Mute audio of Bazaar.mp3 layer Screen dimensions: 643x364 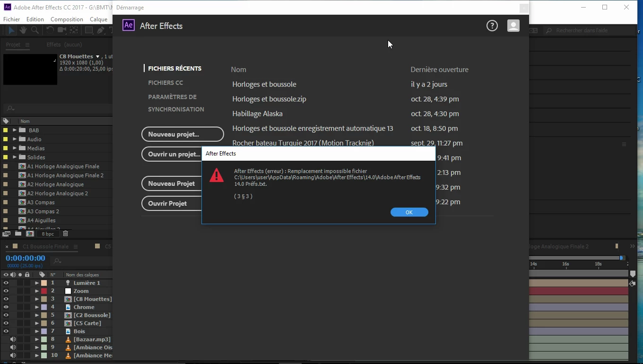pos(13,339)
